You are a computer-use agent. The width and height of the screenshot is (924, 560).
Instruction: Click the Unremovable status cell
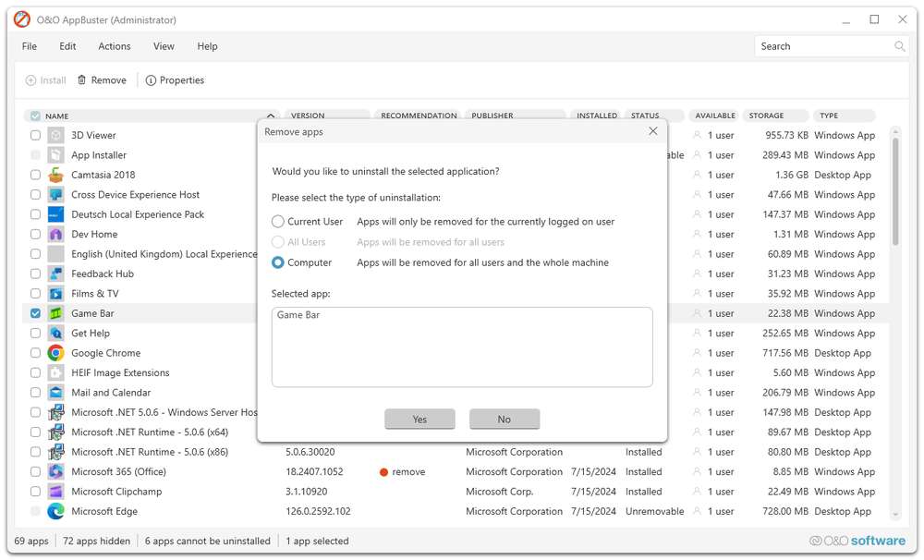[x=655, y=511]
